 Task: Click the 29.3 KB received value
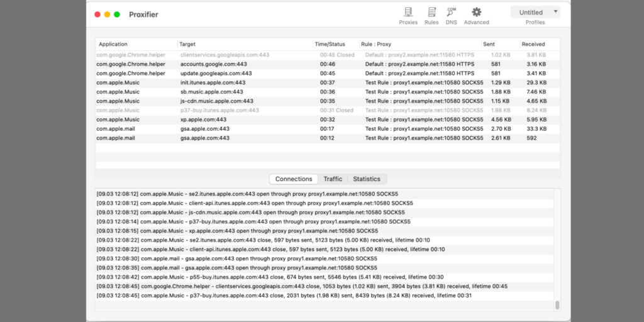(537, 82)
